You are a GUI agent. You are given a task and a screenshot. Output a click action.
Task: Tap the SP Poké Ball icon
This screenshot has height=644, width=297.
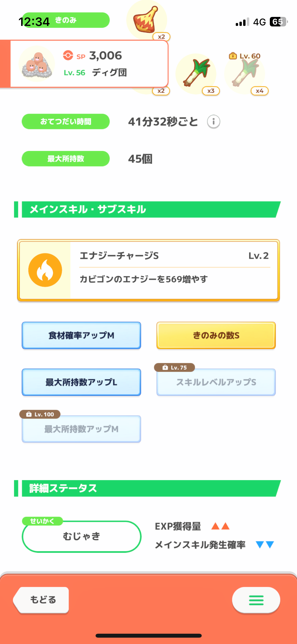pyautogui.click(x=68, y=56)
